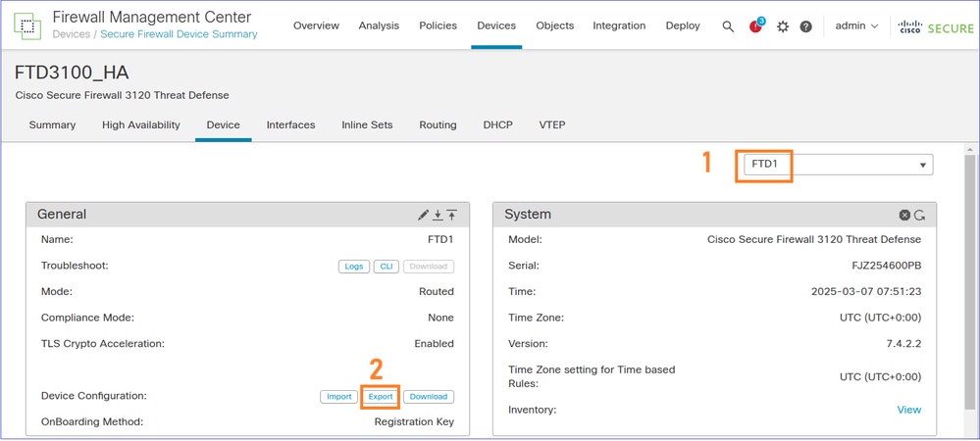980x441 pixels.
Task: Switch to the DHCP tab
Action: coord(498,124)
